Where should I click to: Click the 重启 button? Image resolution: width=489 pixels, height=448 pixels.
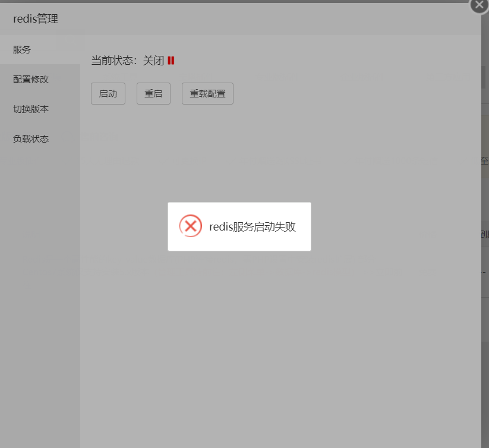coord(153,93)
